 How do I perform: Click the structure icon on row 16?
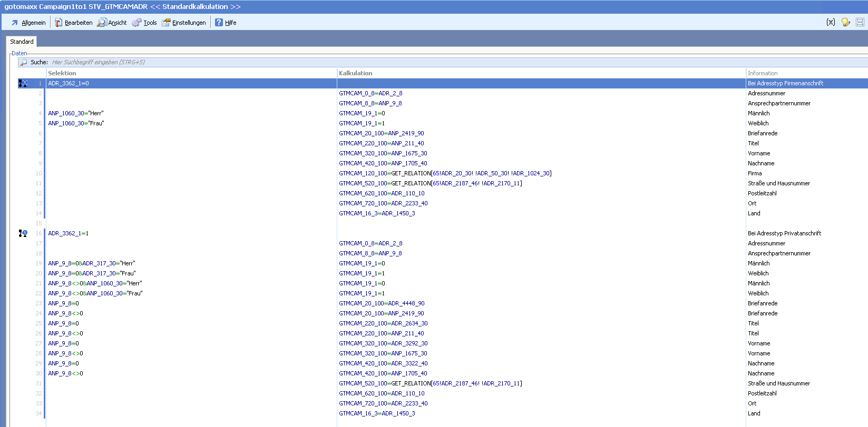click(x=23, y=233)
